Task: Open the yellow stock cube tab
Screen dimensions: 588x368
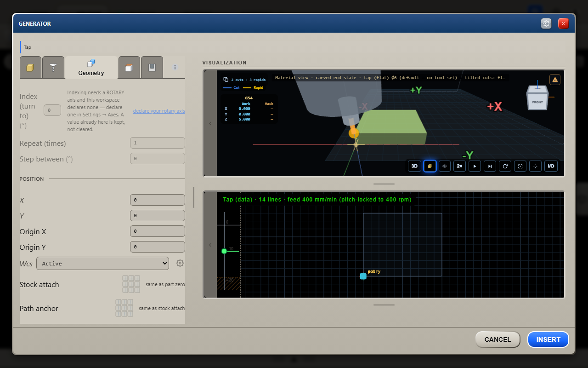Action: [x=30, y=68]
